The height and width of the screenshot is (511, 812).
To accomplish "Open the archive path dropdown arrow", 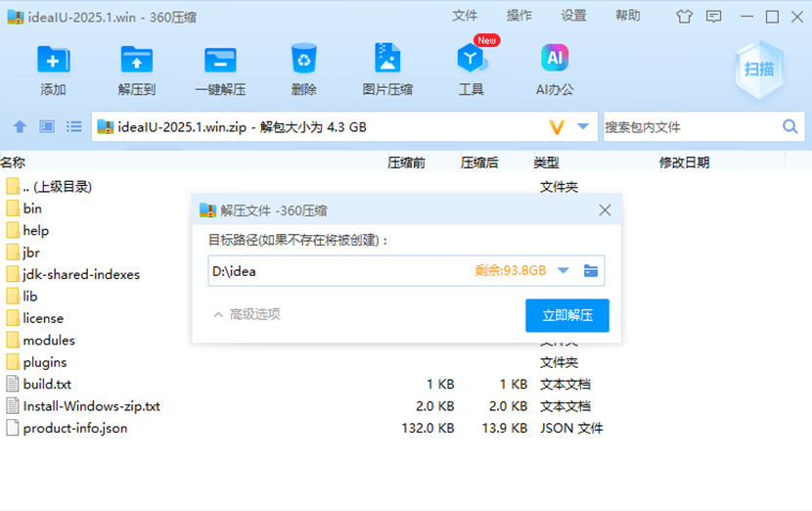I will tap(583, 126).
